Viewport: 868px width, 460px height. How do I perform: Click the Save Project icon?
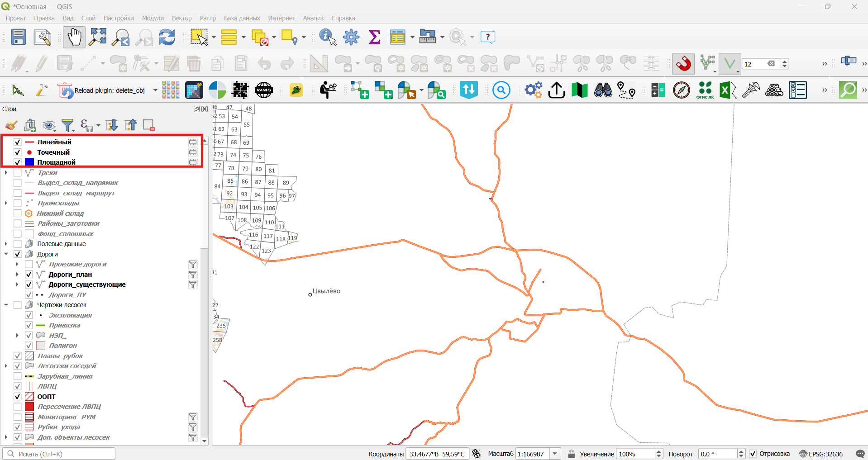coord(19,37)
